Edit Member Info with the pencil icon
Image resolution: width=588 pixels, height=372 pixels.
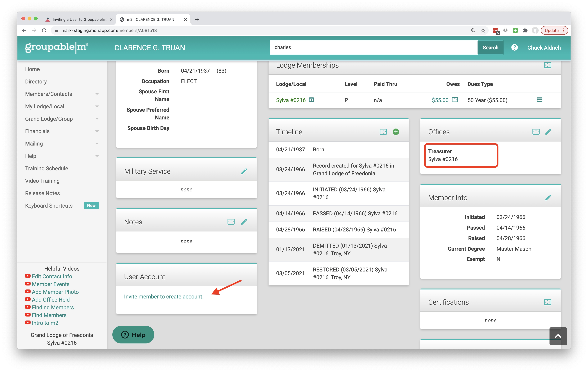pyautogui.click(x=548, y=197)
